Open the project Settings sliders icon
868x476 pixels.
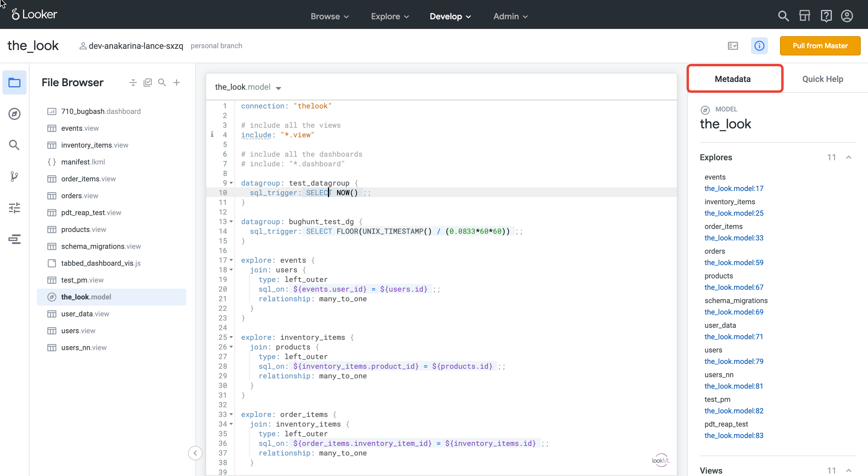(14, 208)
